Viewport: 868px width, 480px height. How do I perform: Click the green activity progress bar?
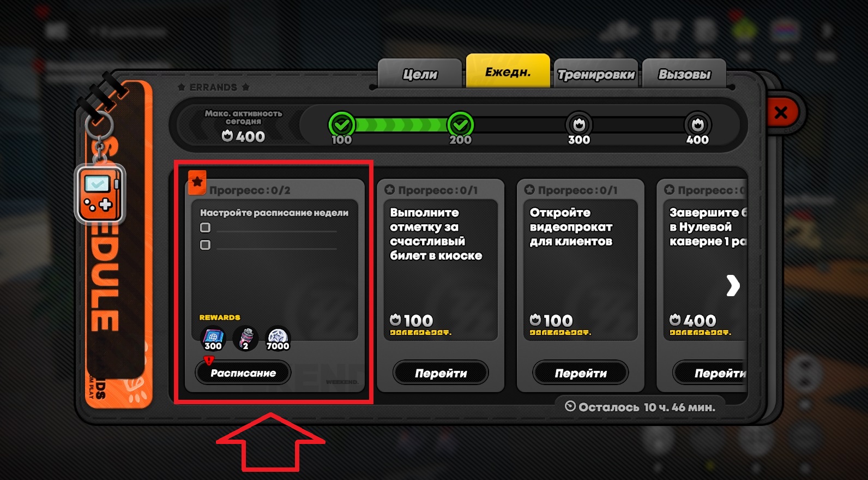pyautogui.click(x=401, y=125)
